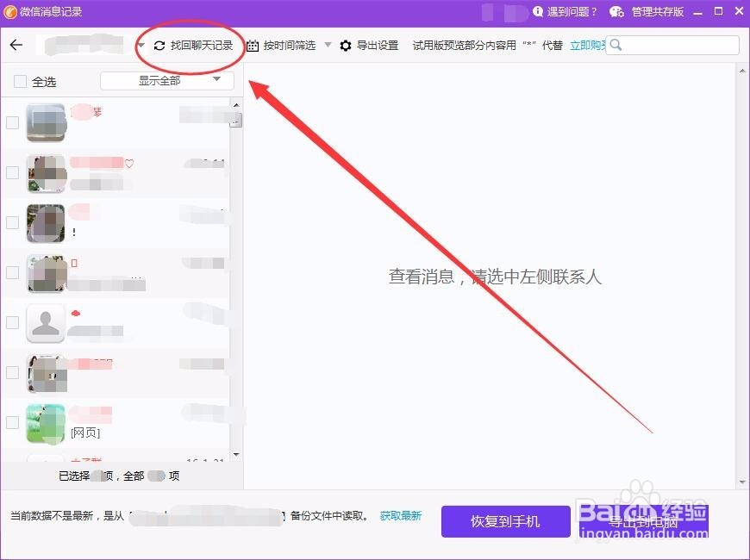This screenshot has width=750, height=560.
Task: Check the box for contact with heart symbol
Action: [12, 172]
